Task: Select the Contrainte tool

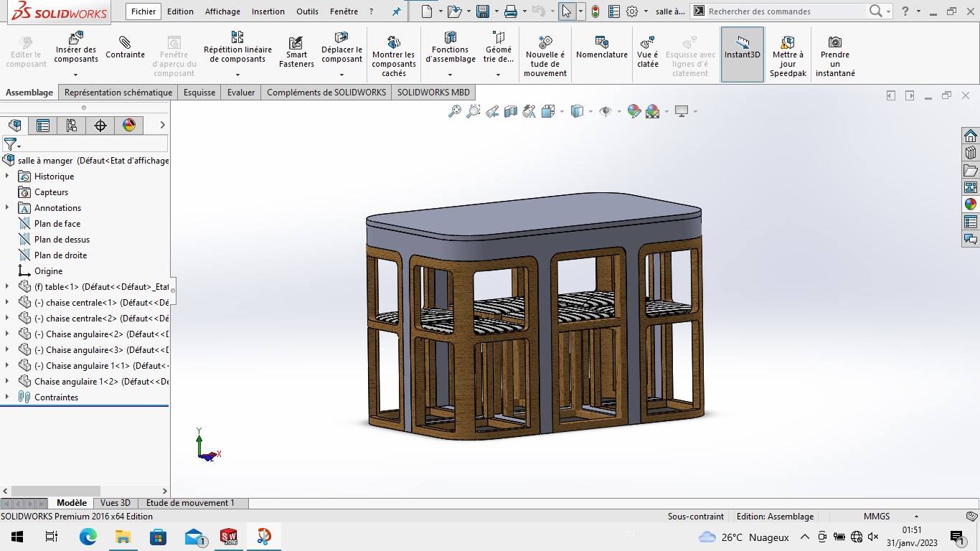Action: [x=125, y=42]
